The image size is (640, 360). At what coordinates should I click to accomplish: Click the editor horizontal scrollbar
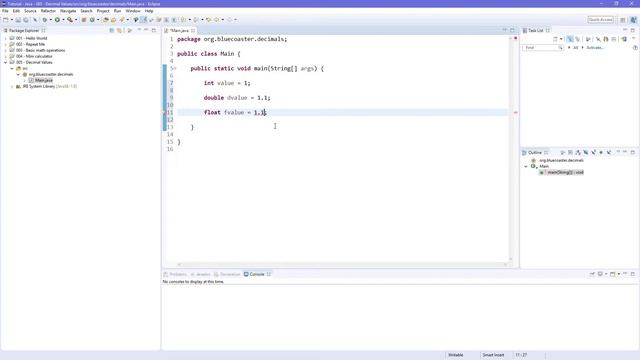pos(342,264)
